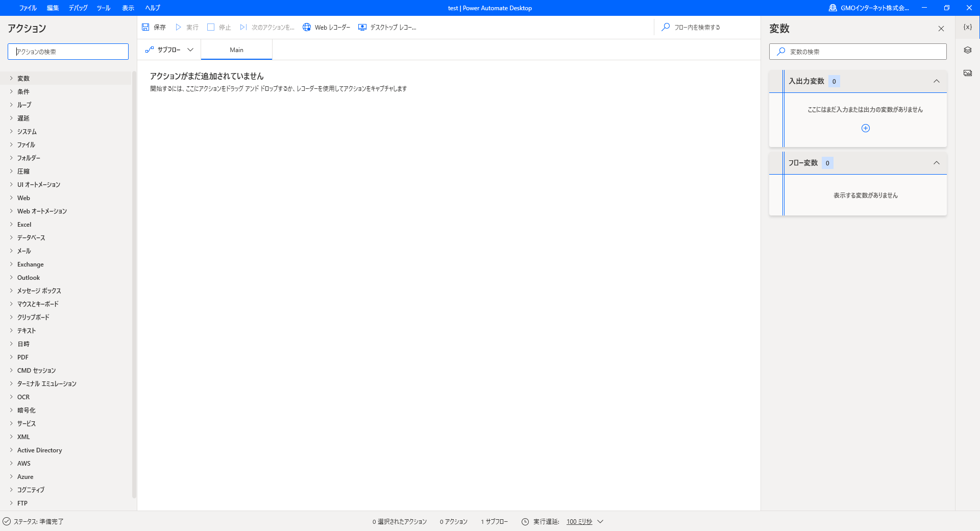Open the デバッグ menu
This screenshot has width=980, height=531.
[78, 8]
